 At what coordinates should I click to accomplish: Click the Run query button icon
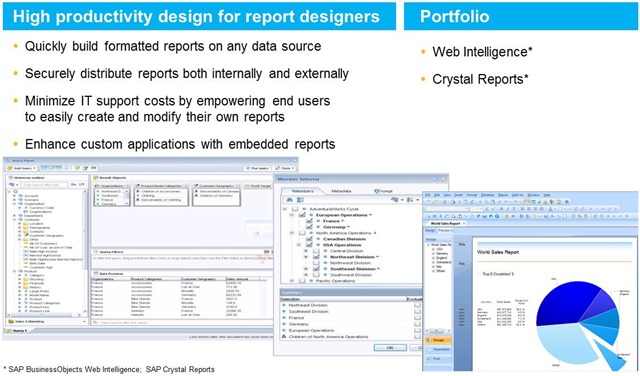249,168
